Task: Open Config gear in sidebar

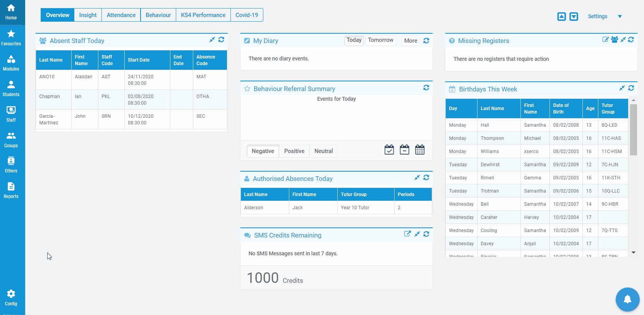Action: pyautogui.click(x=11, y=298)
